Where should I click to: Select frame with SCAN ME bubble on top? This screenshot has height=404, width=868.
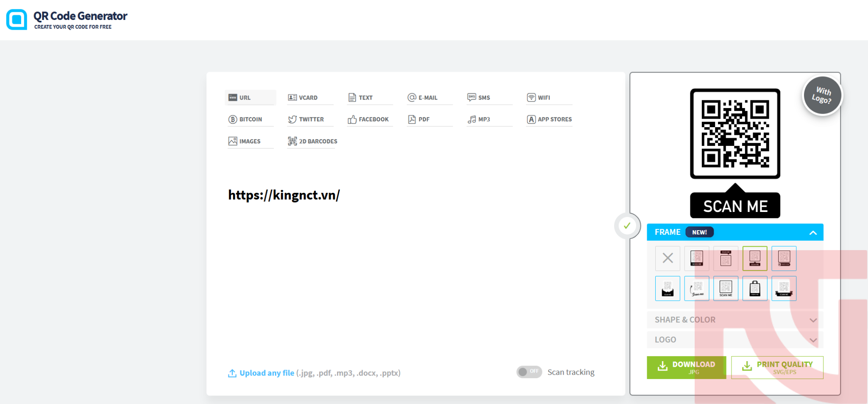(726, 258)
